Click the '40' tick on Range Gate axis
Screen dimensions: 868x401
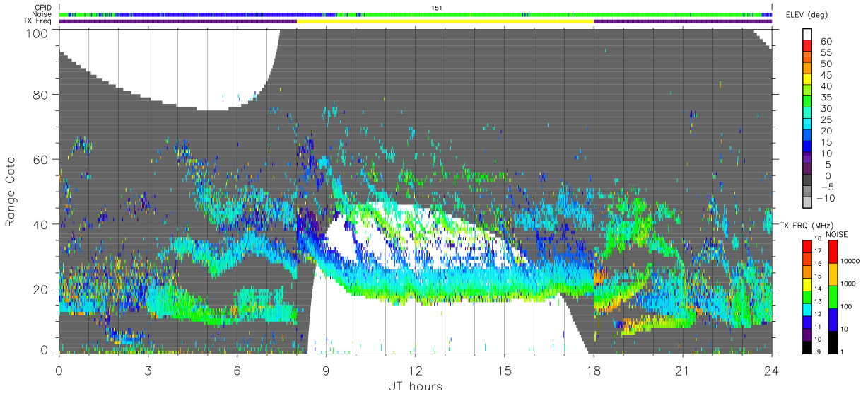pyautogui.click(x=41, y=223)
